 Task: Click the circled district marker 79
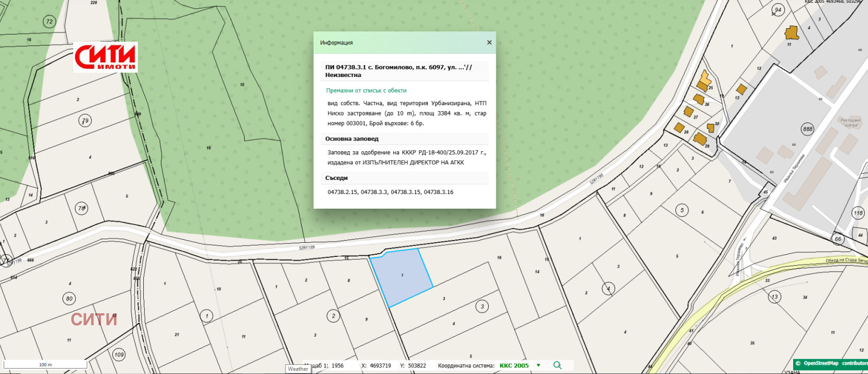pyautogui.click(x=85, y=120)
